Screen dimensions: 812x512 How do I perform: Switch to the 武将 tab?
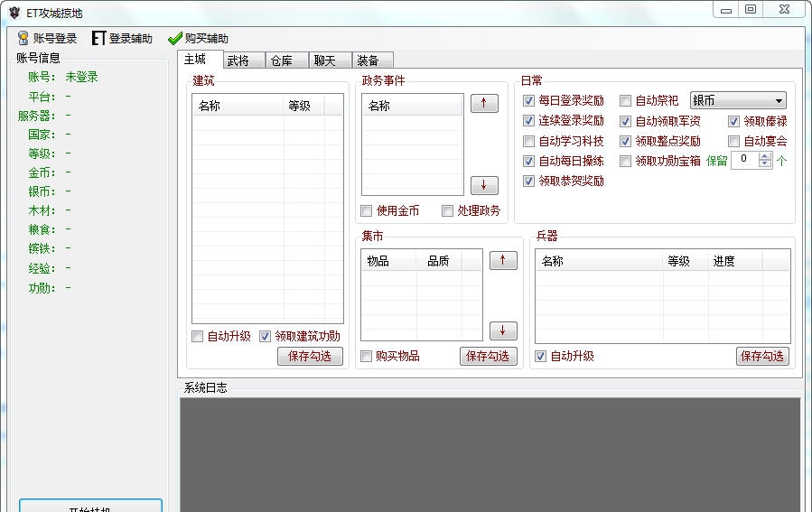tap(245, 61)
